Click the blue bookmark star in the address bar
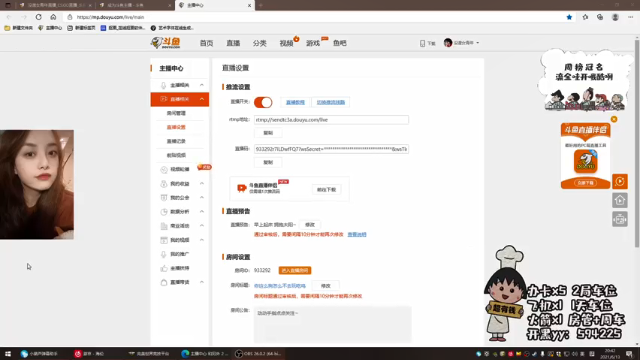The height and width of the screenshot is (360, 640). tap(569, 17)
